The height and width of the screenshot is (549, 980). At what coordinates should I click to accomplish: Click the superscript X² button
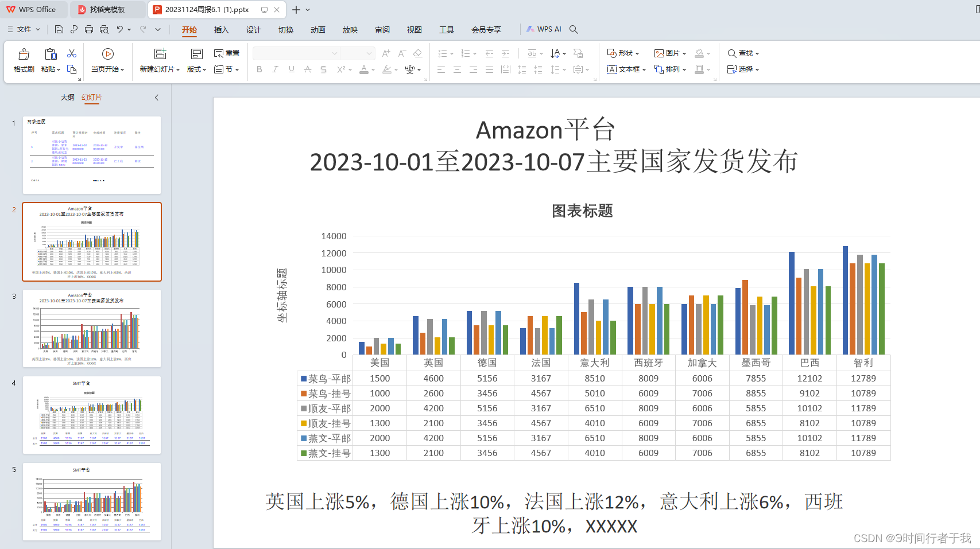tap(341, 69)
